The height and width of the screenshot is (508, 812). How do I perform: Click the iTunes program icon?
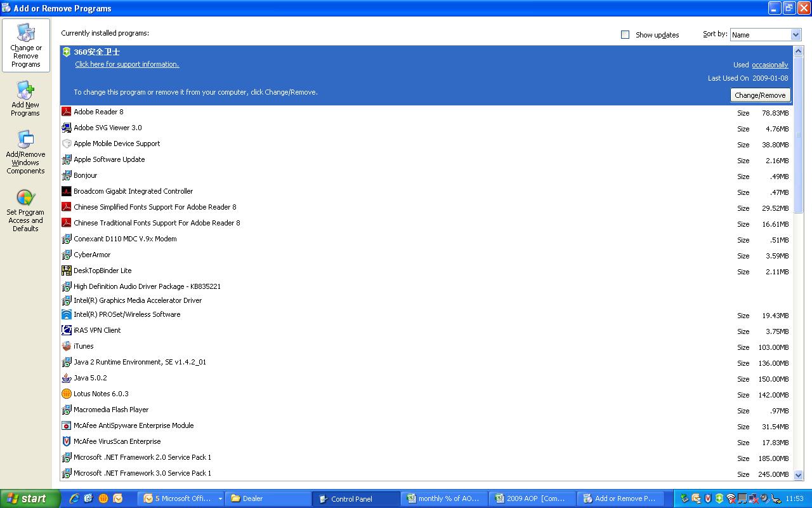pos(67,346)
